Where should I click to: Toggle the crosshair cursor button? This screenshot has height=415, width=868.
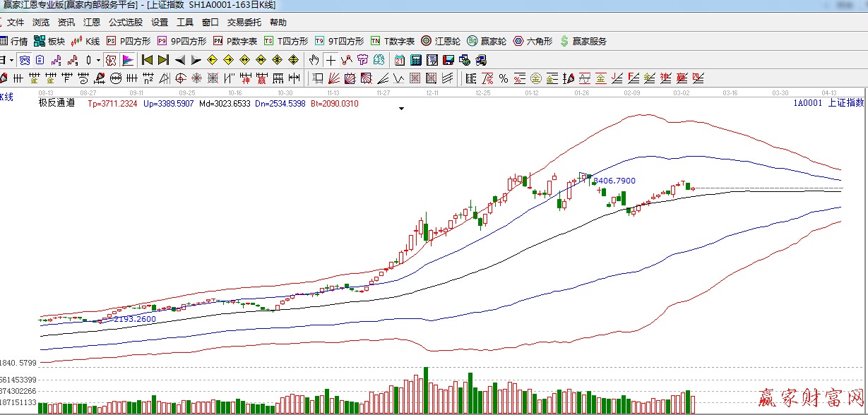click(331, 60)
